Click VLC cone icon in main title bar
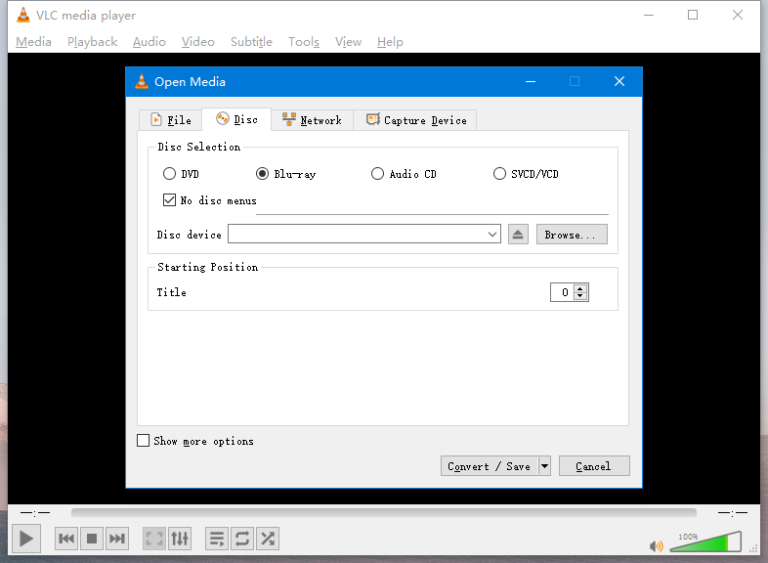 coord(23,15)
